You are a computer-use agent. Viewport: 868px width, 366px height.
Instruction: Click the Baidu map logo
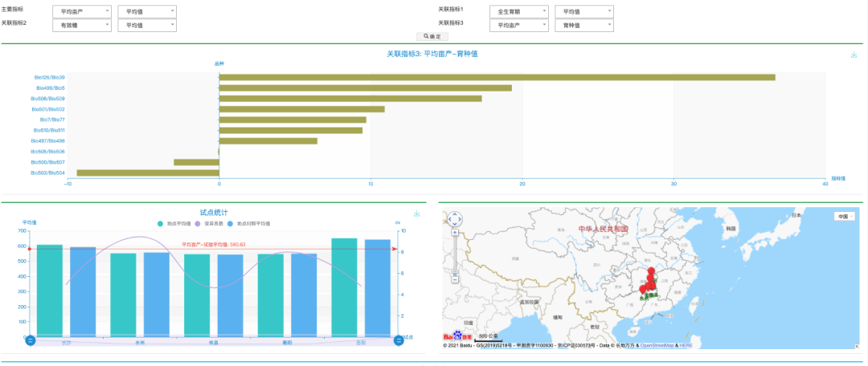(457, 336)
